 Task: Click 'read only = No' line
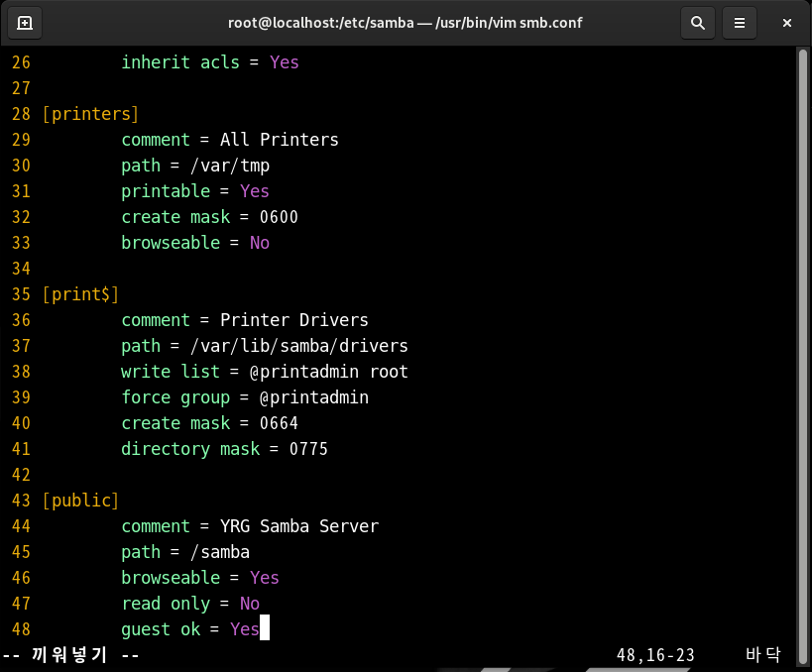(190, 604)
